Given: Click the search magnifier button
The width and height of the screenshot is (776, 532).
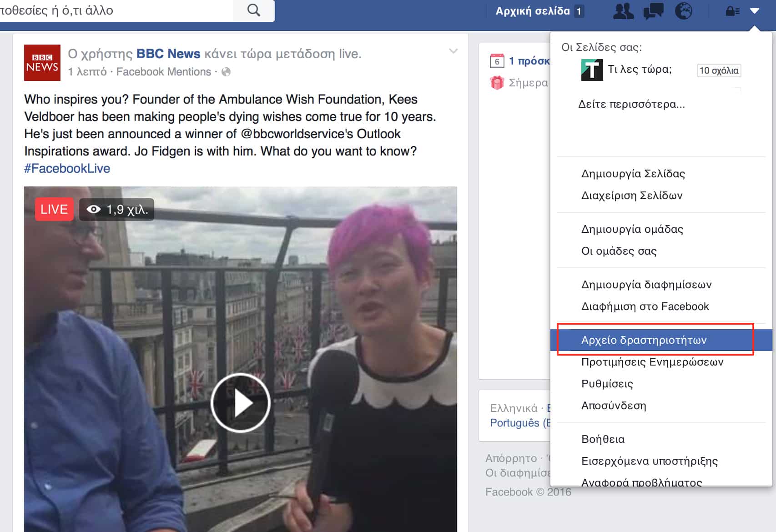Looking at the screenshot, I should click(x=254, y=10).
